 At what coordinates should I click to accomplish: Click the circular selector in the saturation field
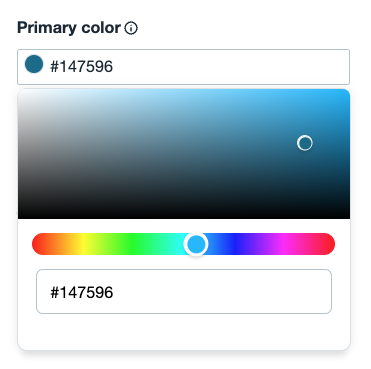coord(305,143)
